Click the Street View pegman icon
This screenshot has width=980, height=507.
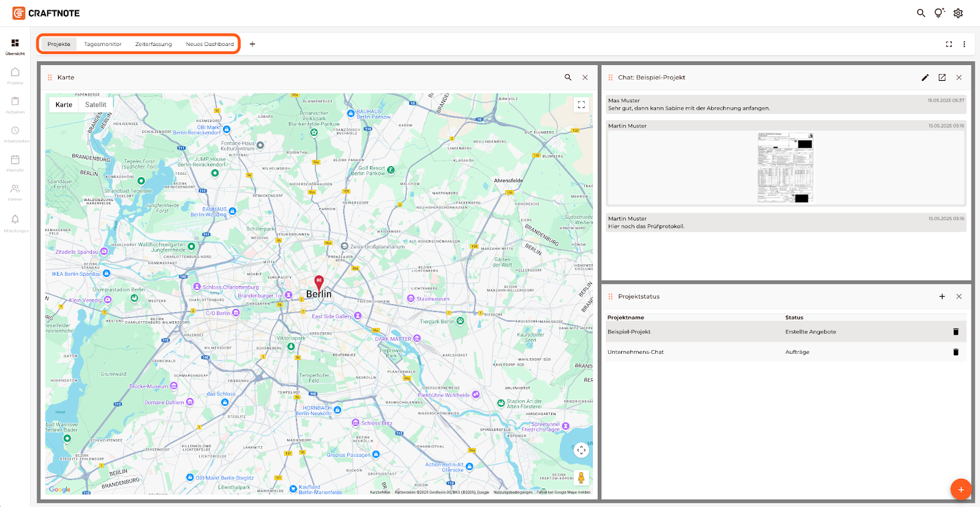(581, 478)
